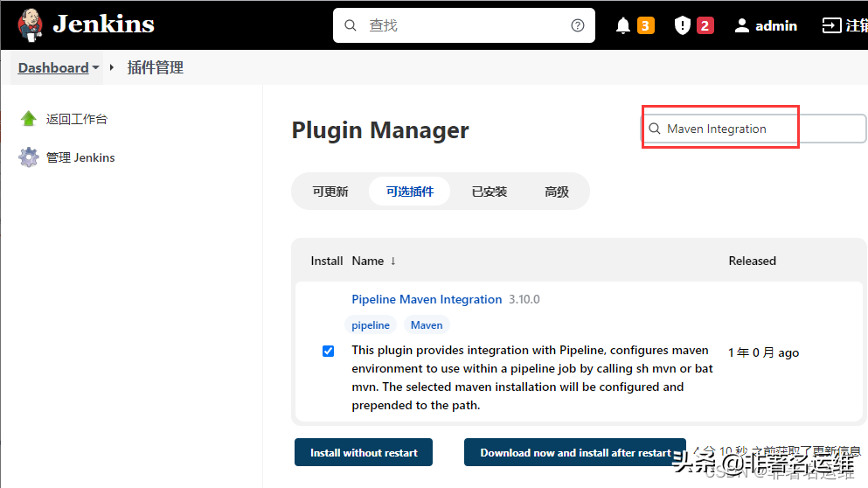
Task: Focus the plugin filter field with Maven Integration
Action: pos(754,129)
